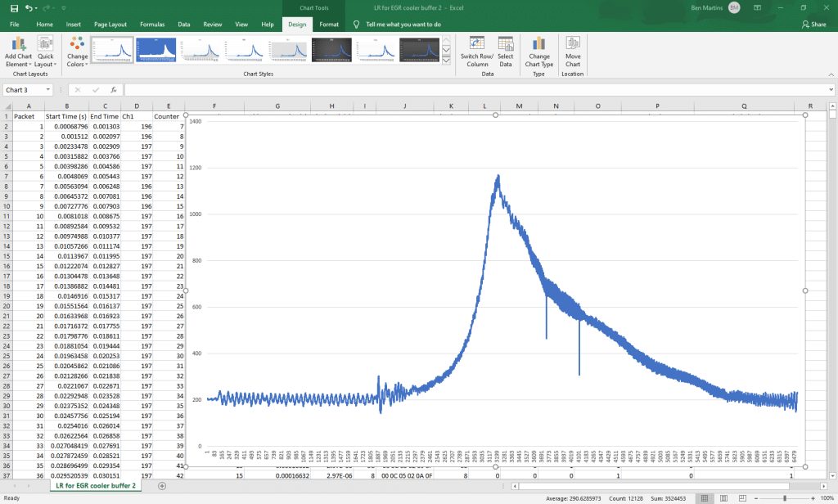Open the Insert tab
The width and height of the screenshot is (838, 504).
73,24
